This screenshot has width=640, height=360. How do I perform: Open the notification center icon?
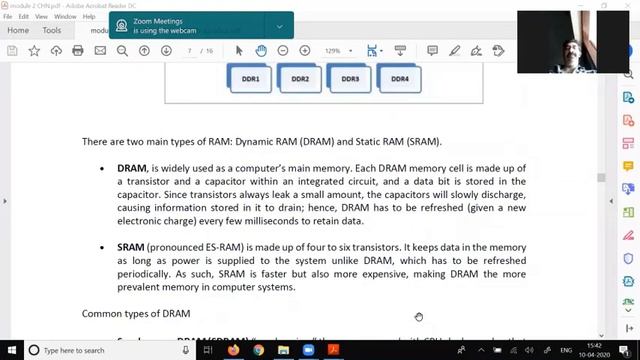click(x=624, y=350)
